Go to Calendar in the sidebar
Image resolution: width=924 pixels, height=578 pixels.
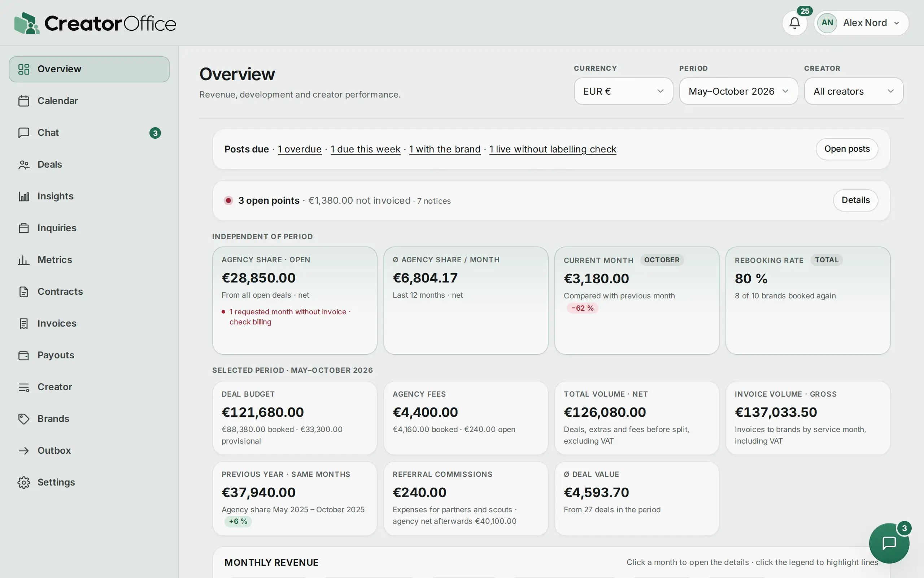[x=89, y=101]
